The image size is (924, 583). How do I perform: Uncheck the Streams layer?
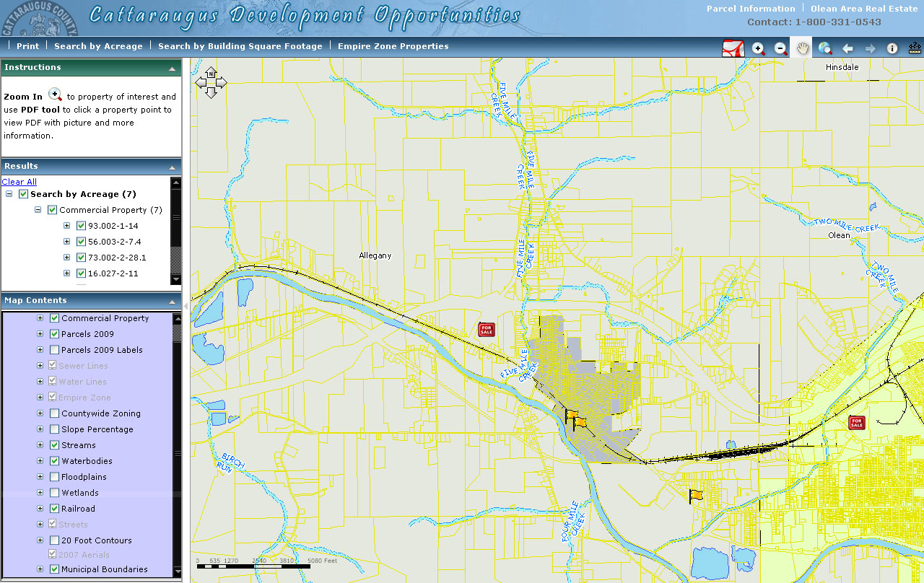[x=55, y=445]
